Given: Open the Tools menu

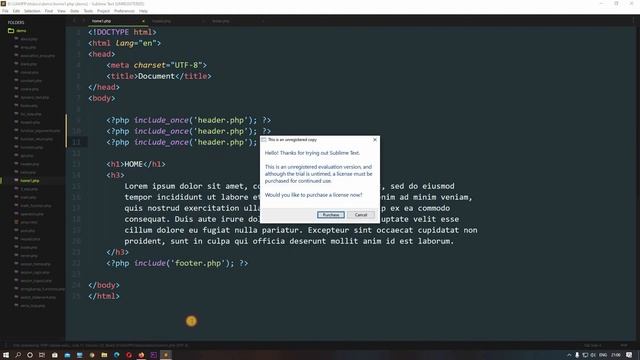Looking at the screenshot, I should click(x=88, y=11).
